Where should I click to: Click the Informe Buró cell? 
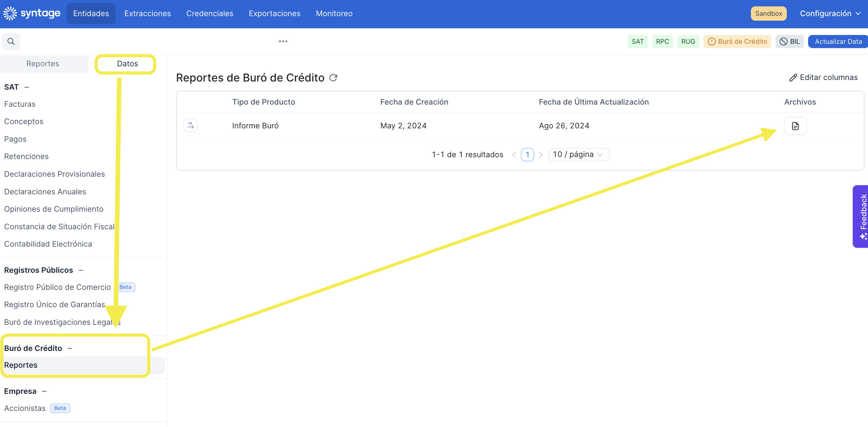point(255,126)
